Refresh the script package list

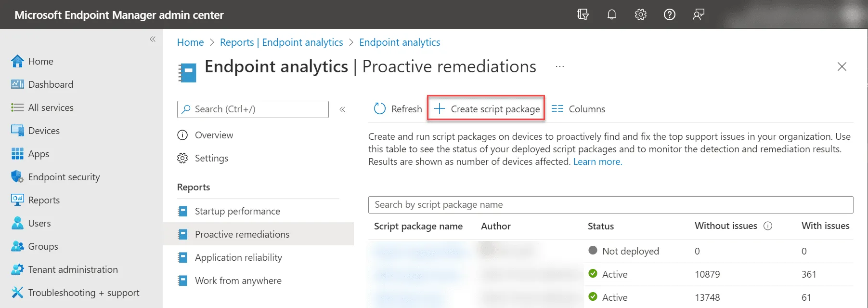398,109
